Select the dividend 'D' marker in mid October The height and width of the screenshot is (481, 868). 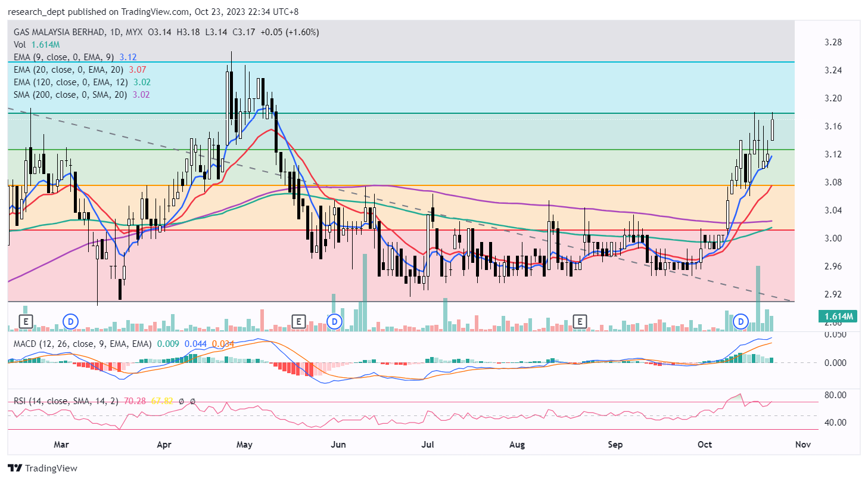point(741,322)
